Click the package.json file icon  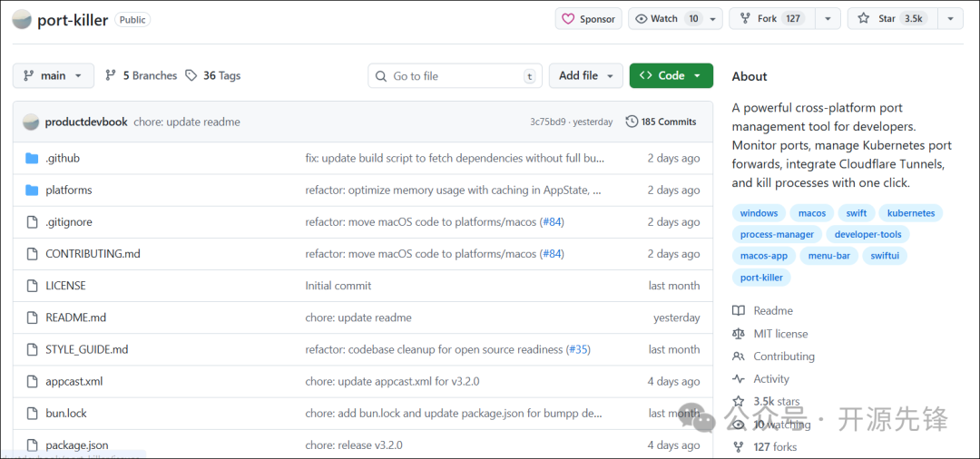(x=32, y=445)
